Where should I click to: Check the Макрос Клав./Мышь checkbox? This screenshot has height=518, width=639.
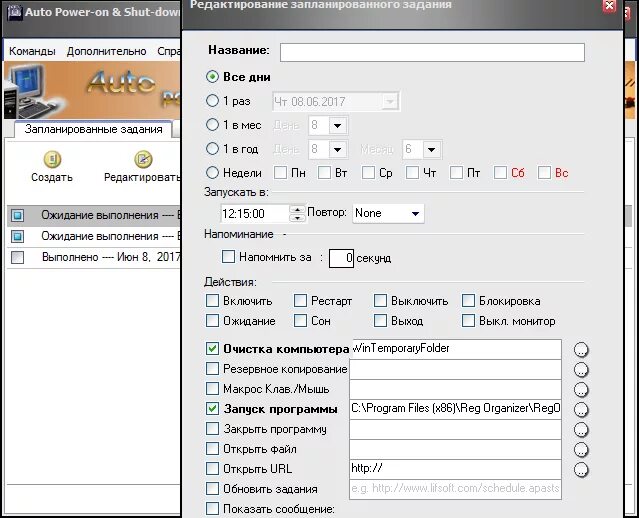[212, 388]
